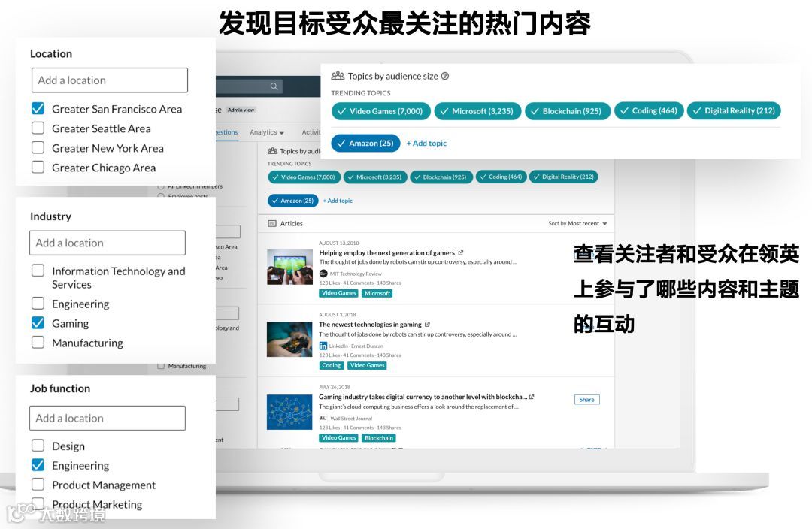Focus the Industry search field
This screenshot has width=812, height=529.
108,243
